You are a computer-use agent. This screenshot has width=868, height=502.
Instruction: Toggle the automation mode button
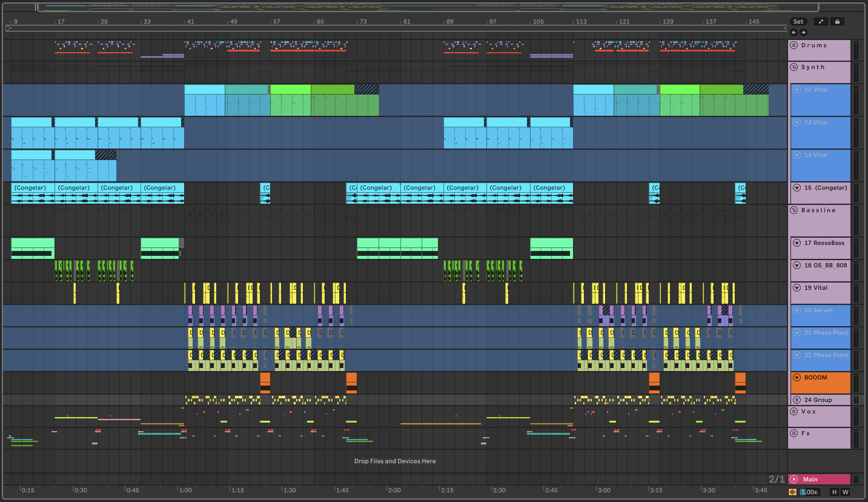click(x=821, y=22)
